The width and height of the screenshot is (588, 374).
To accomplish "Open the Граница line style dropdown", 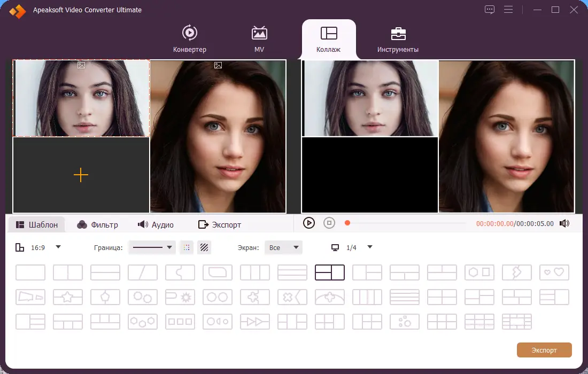I will pyautogui.click(x=152, y=247).
